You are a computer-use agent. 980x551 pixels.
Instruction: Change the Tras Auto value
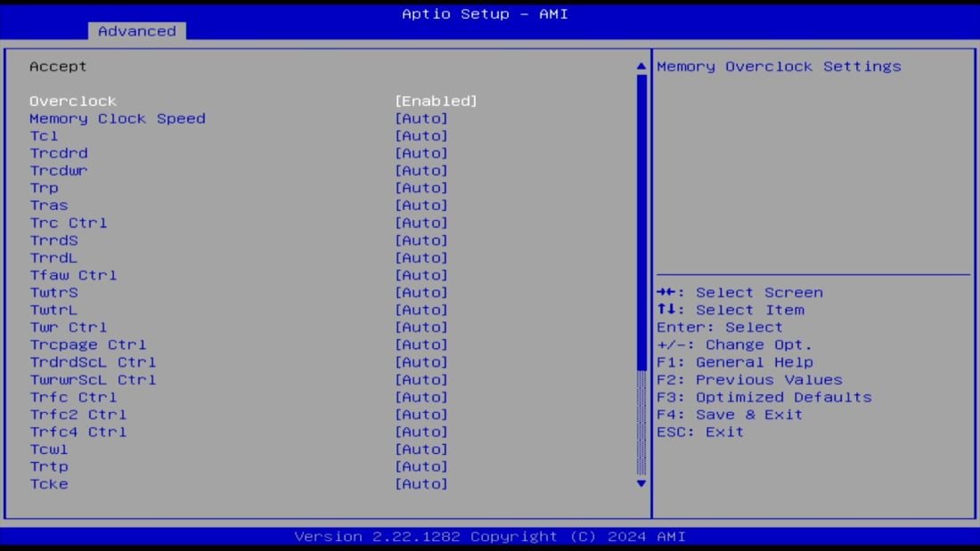click(421, 206)
